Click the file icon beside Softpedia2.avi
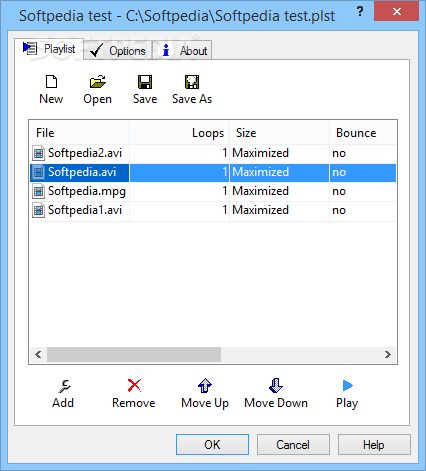 tap(39, 153)
